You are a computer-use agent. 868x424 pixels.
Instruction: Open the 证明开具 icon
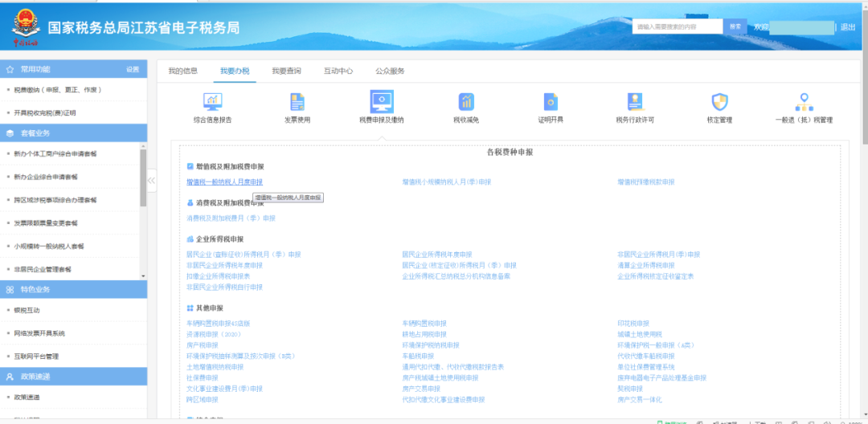(551, 102)
